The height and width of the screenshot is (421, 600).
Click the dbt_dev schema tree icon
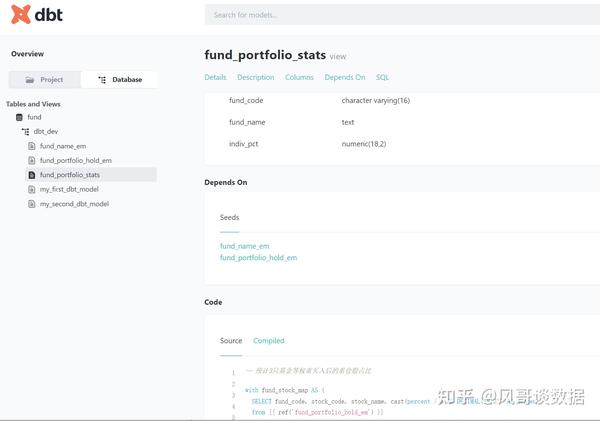25,132
